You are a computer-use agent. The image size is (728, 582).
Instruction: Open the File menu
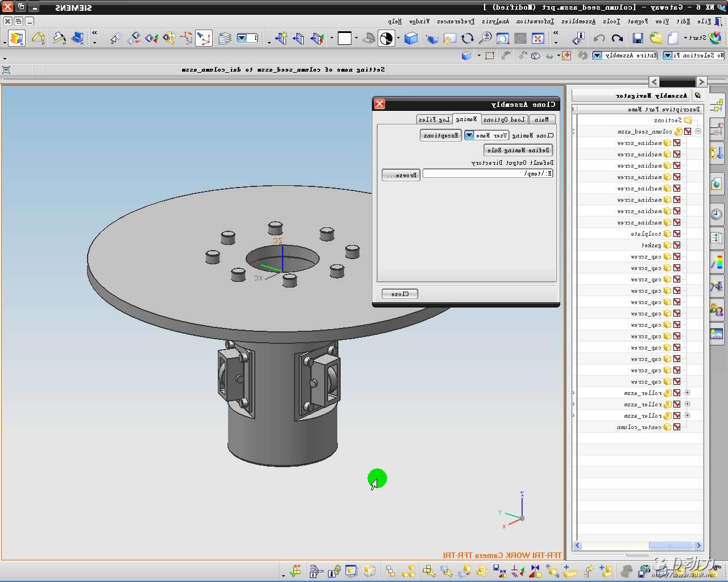(704, 22)
